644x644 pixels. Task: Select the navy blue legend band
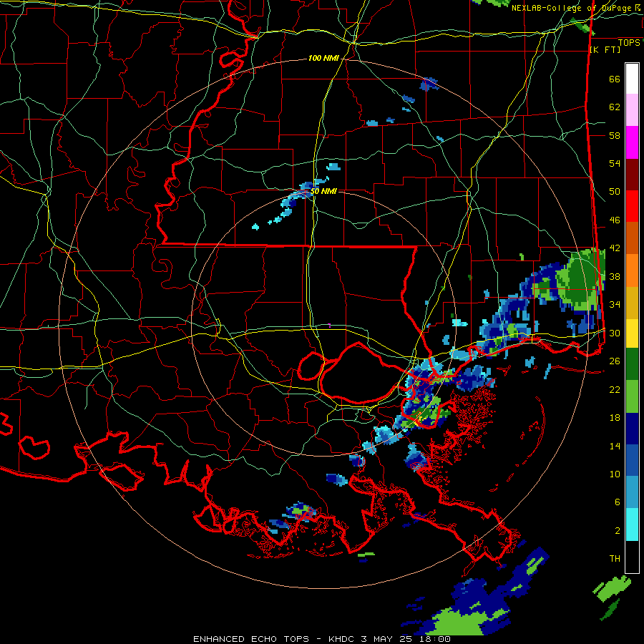pyautogui.click(x=632, y=429)
